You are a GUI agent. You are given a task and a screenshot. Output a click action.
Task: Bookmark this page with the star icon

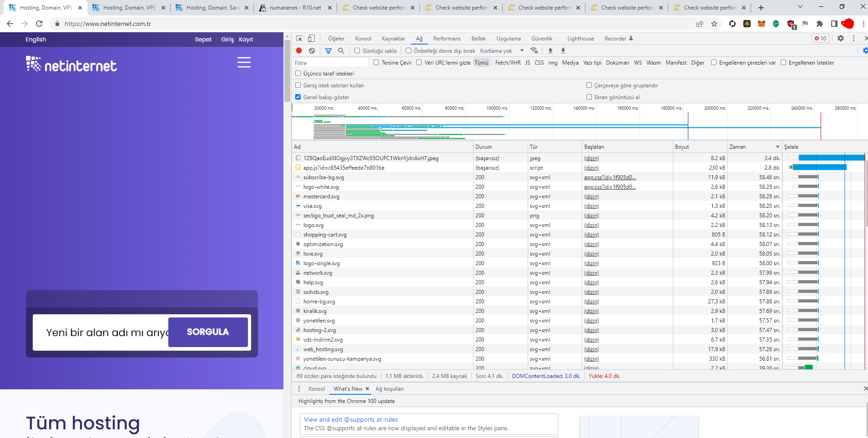pyautogui.click(x=714, y=24)
